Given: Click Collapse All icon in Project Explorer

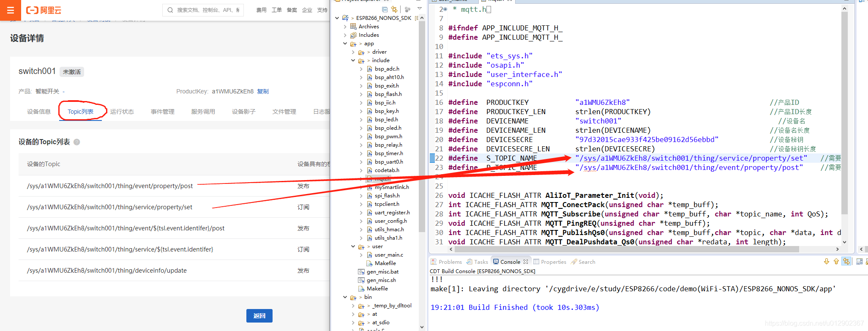Looking at the screenshot, I should (385, 9).
